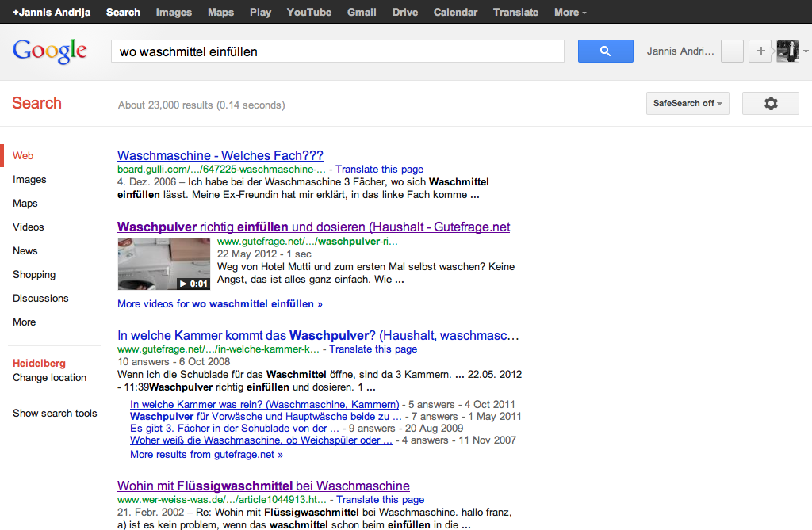Open sublink Es gibt 3. Fächer in der Schublade
Screen dimensions: 812x530
(x=235, y=428)
